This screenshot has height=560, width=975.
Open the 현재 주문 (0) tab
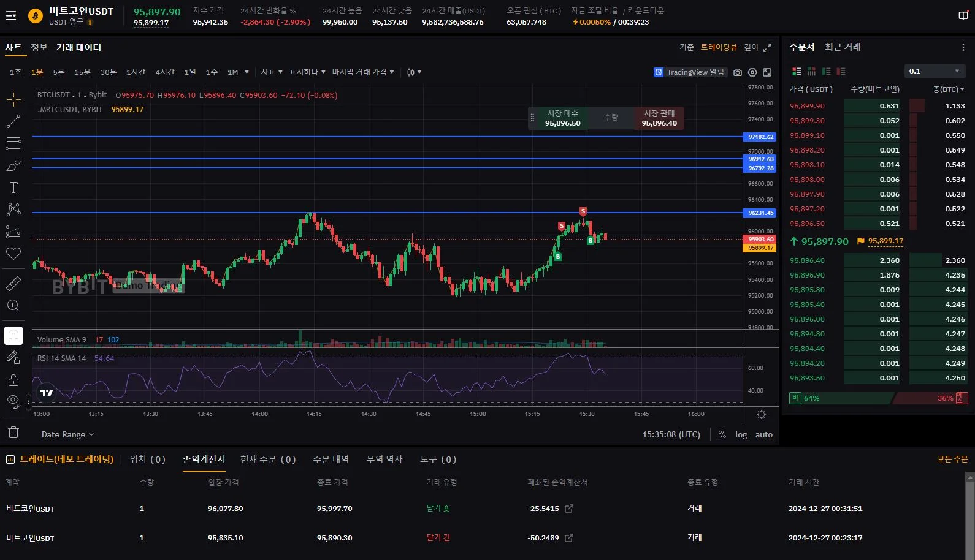(268, 460)
